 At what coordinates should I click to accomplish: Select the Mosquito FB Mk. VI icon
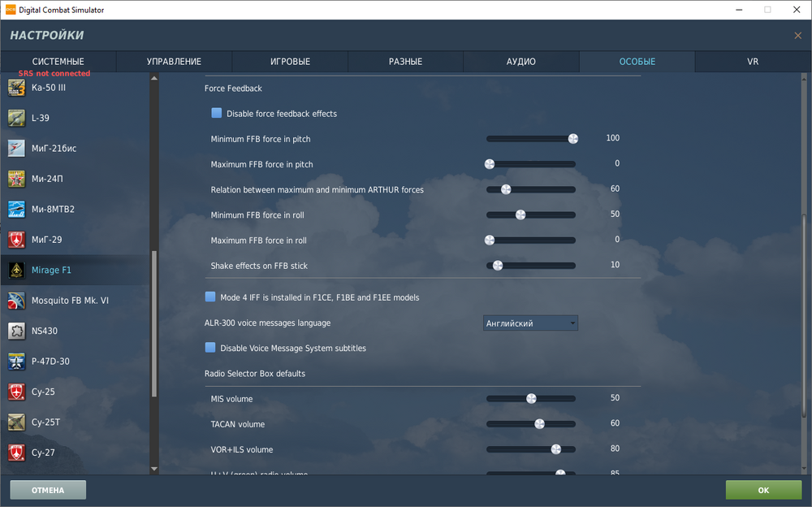click(16, 301)
